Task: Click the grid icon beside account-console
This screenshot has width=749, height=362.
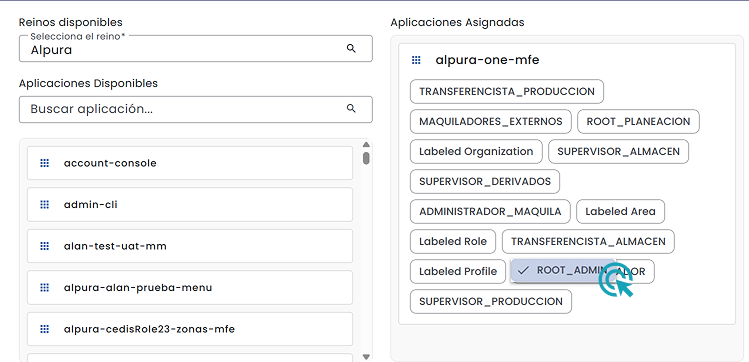Action: click(44, 163)
